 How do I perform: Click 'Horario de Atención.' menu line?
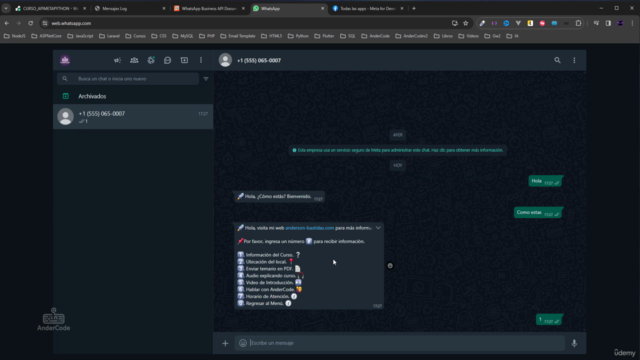pyautogui.click(x=267, y=296)
